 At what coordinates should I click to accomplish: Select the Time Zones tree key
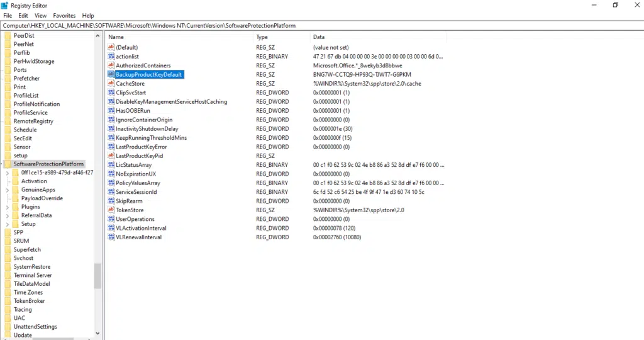(28, 292)
